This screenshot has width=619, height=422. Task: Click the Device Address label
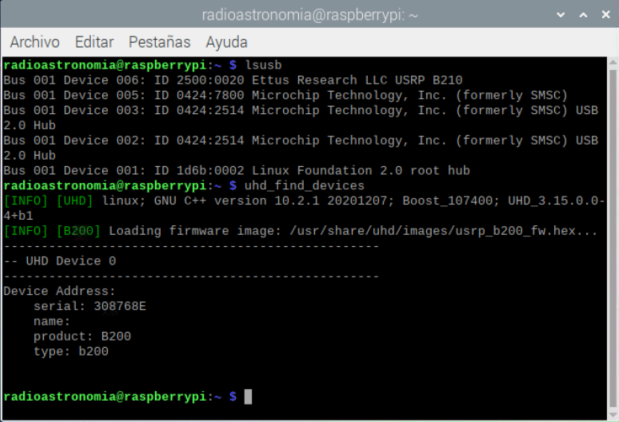(59, 291)
